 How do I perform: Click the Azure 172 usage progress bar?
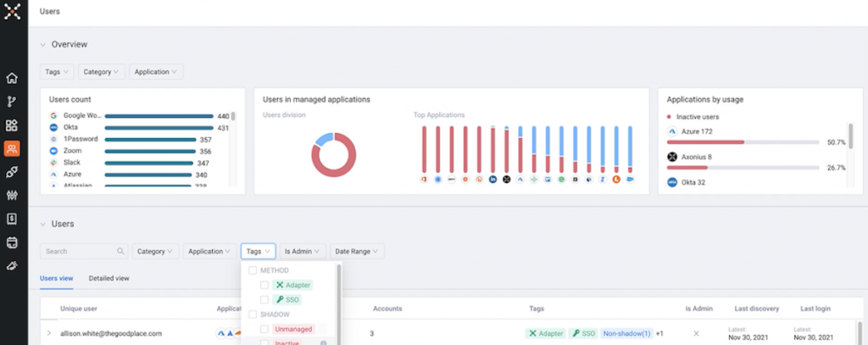(x=743, y=142)
